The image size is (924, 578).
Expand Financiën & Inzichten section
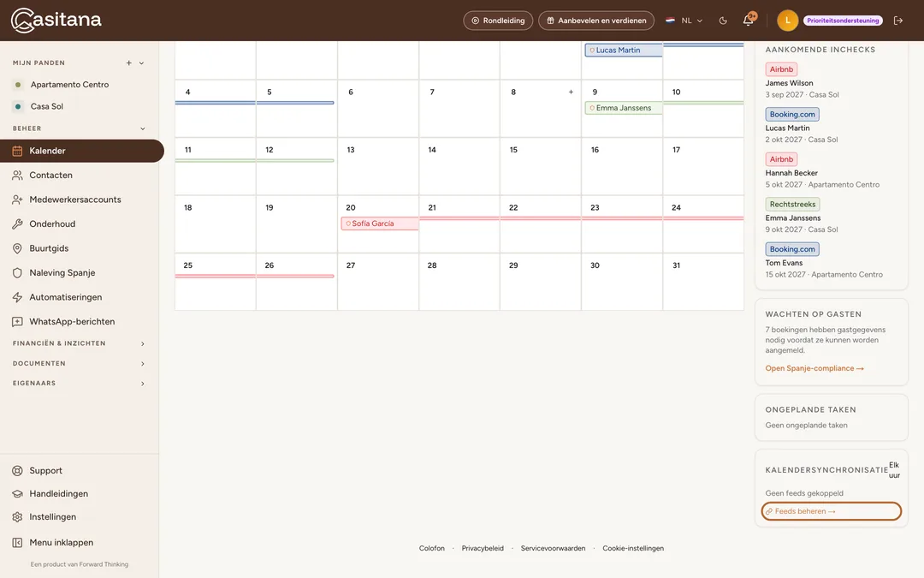pos(143,344)
